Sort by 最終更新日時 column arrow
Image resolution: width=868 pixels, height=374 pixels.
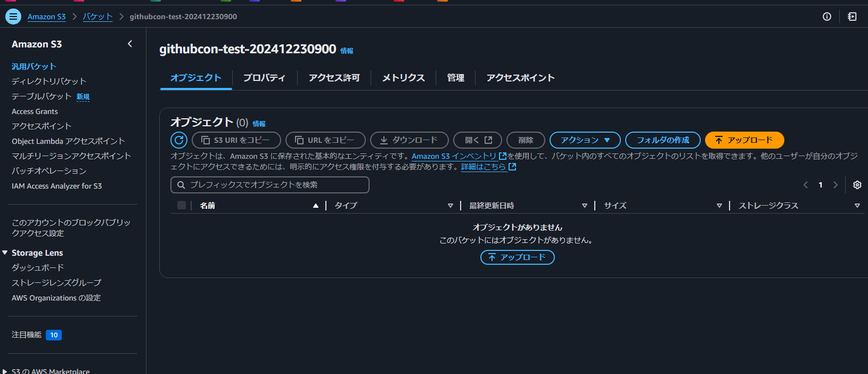[x=585, y=206]
